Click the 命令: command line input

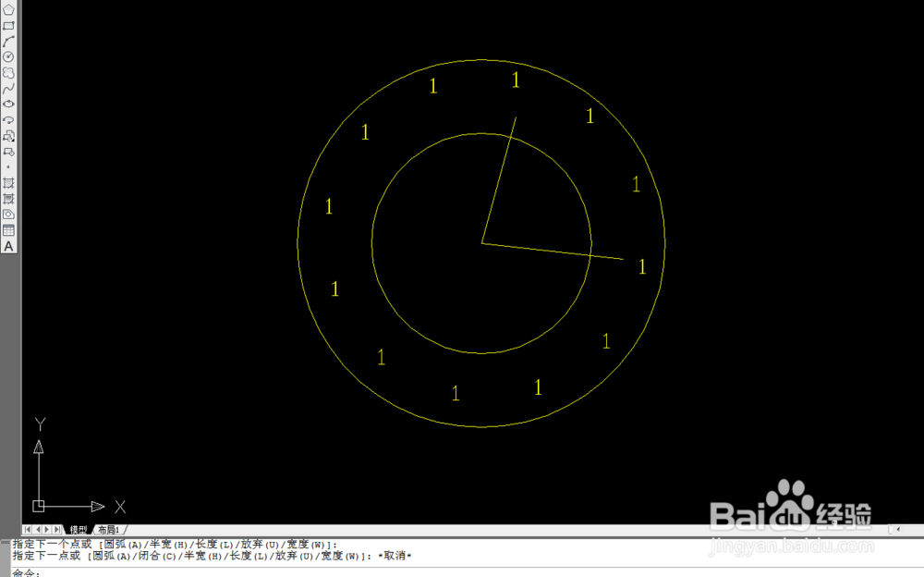(466, 572)
